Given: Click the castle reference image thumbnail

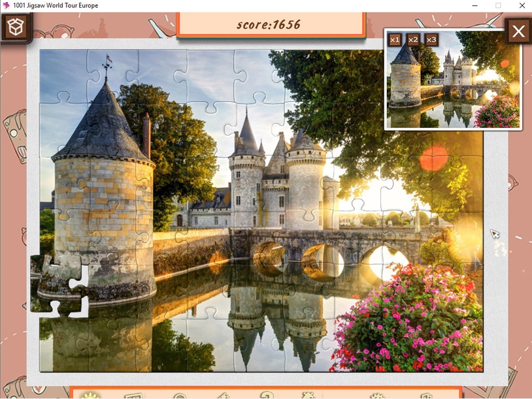Looking at the screenshot, I should 453,80.
